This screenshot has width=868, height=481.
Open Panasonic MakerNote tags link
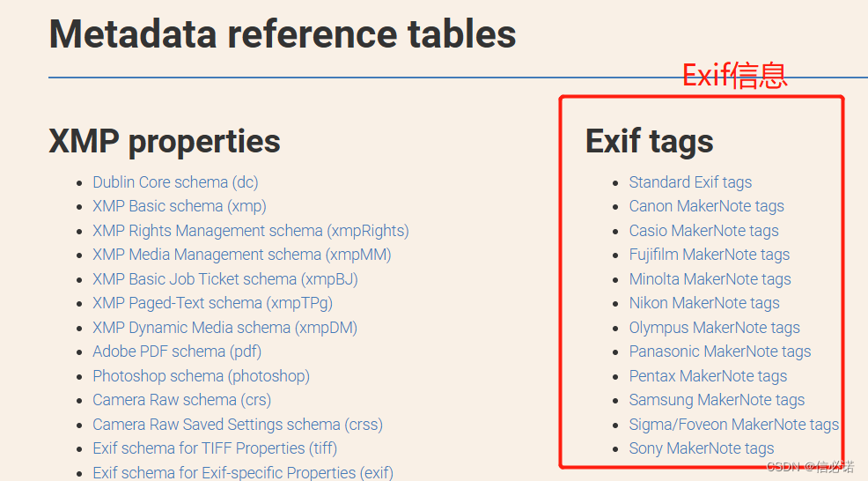tap(719, 351)
